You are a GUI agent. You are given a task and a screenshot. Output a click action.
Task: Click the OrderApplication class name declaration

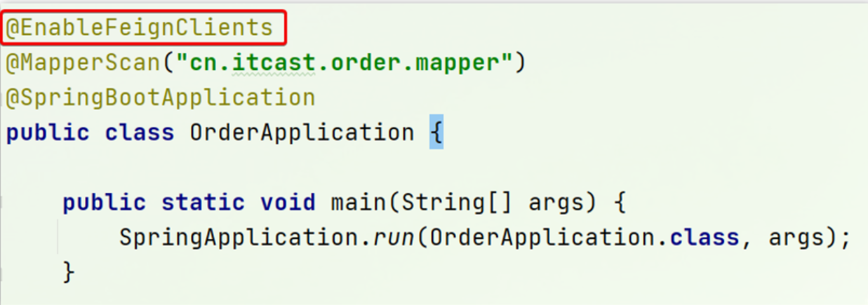[x=302, y=133]
